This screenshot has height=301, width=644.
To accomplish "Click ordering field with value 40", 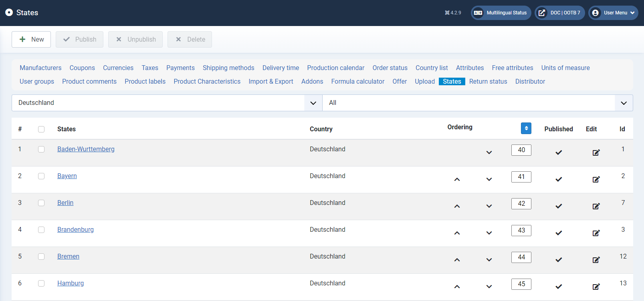I will pos(521,150).
